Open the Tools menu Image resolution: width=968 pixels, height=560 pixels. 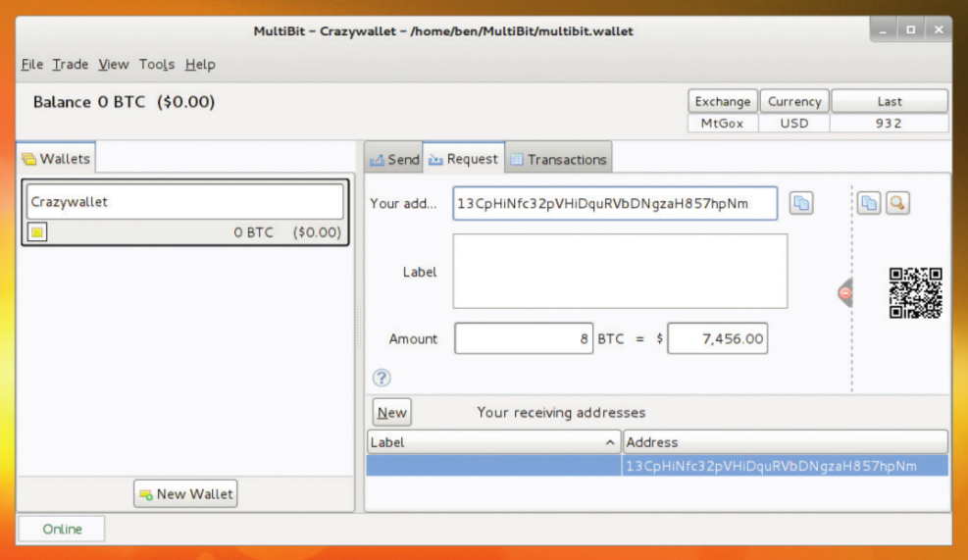tap(156, 64)
